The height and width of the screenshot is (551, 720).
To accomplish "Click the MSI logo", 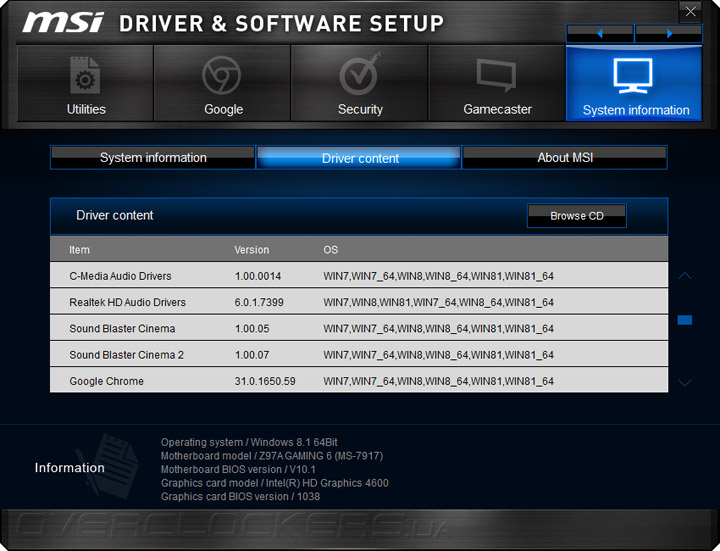I will tap(63, 22).
